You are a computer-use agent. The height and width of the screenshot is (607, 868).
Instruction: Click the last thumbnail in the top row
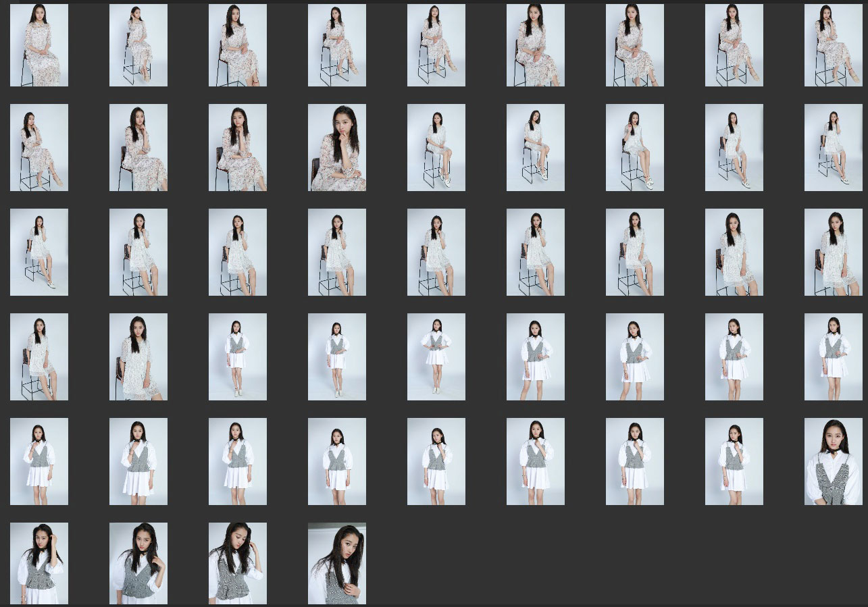click(x=833, y=45)
